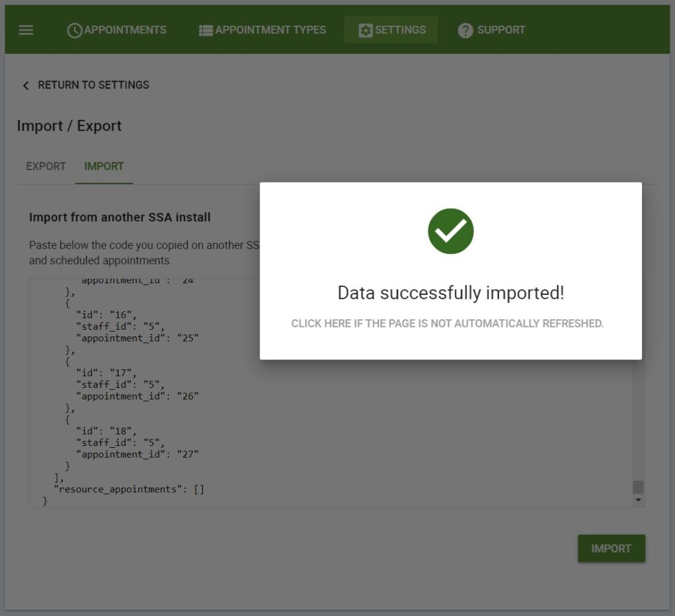Click the '"appointment_id": "27"' line

137,454
